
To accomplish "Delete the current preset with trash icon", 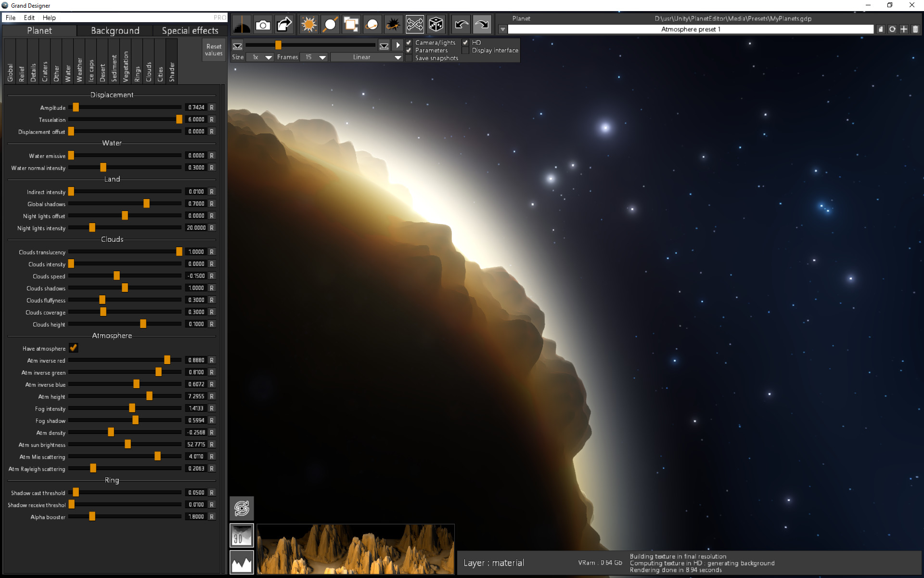I will [x=915, y=29].
